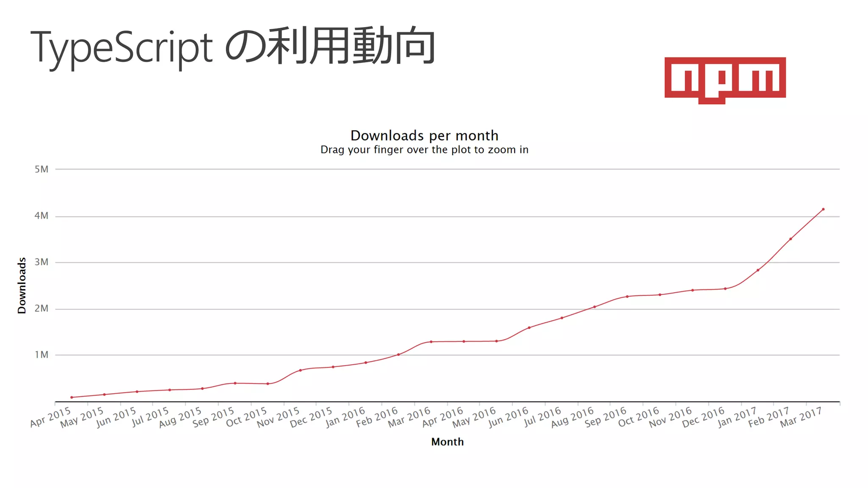
Task: Select the Nov 2015 data point on line
Action: 300,370
